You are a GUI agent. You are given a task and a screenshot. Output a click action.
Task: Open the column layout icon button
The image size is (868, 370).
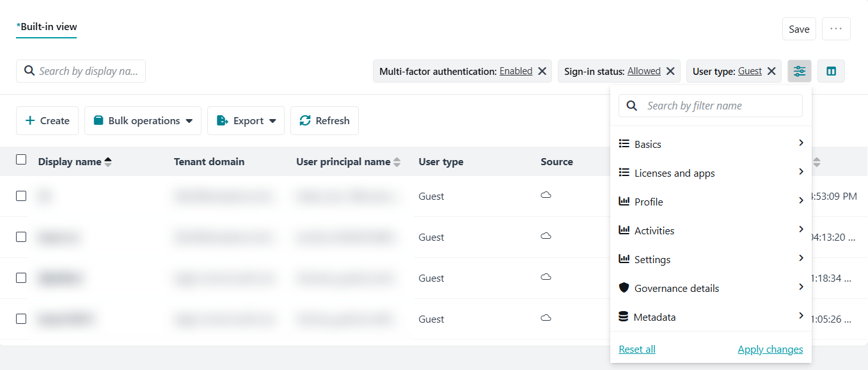[x=831, y=71]
